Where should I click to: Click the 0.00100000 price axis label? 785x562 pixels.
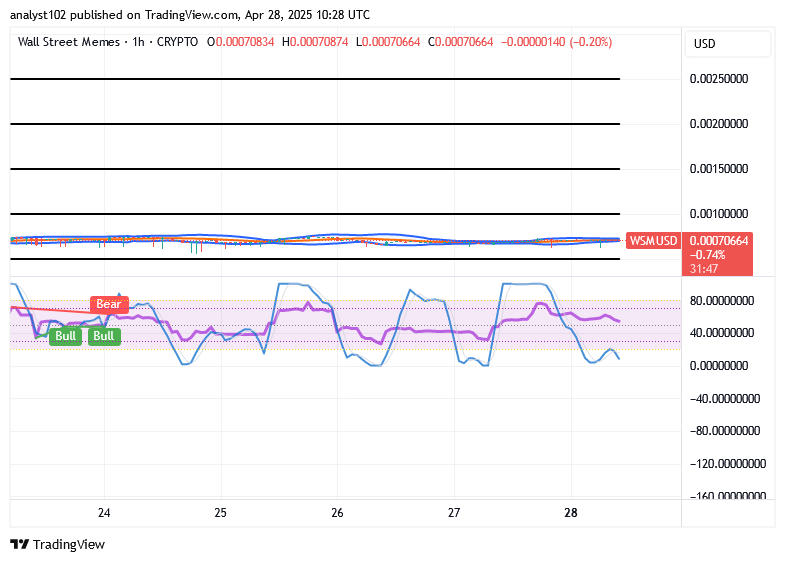[719, 214]
